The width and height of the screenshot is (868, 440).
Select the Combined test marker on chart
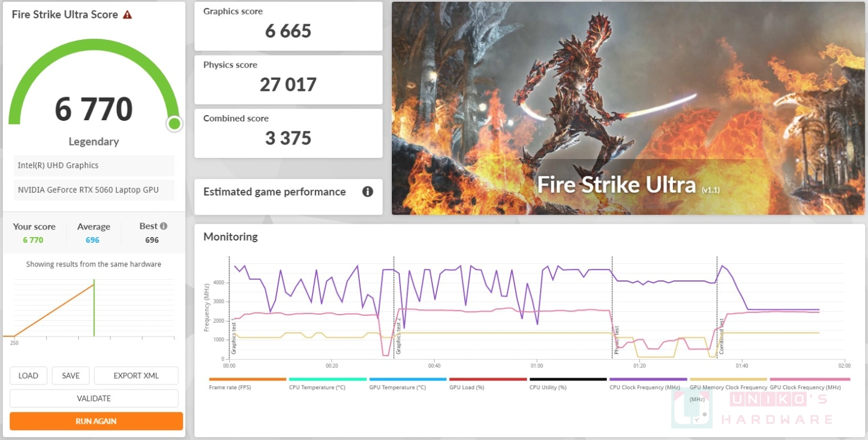click(722, 337)
